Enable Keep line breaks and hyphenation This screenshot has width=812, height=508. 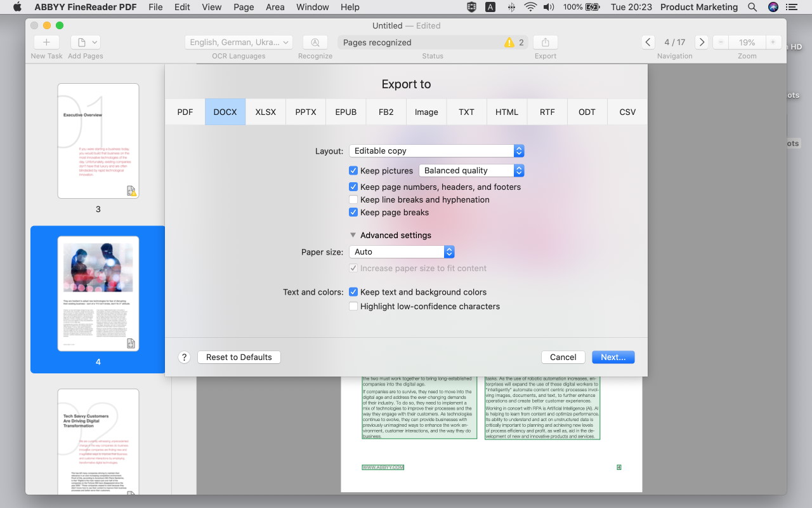point(353,199)
